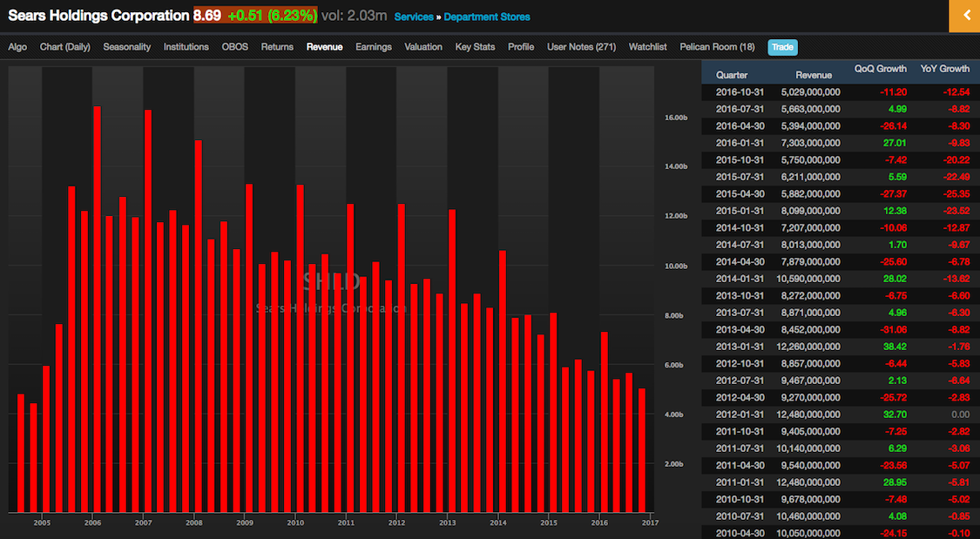Open the Seasonality tab
Screen dimensions: 980x539
tap(127, 47)
